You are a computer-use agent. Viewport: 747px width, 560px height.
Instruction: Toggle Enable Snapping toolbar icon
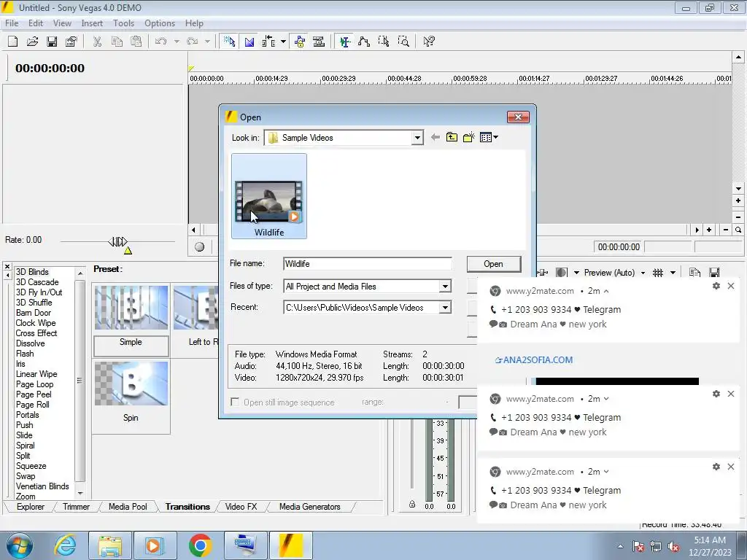coord(229,42)
